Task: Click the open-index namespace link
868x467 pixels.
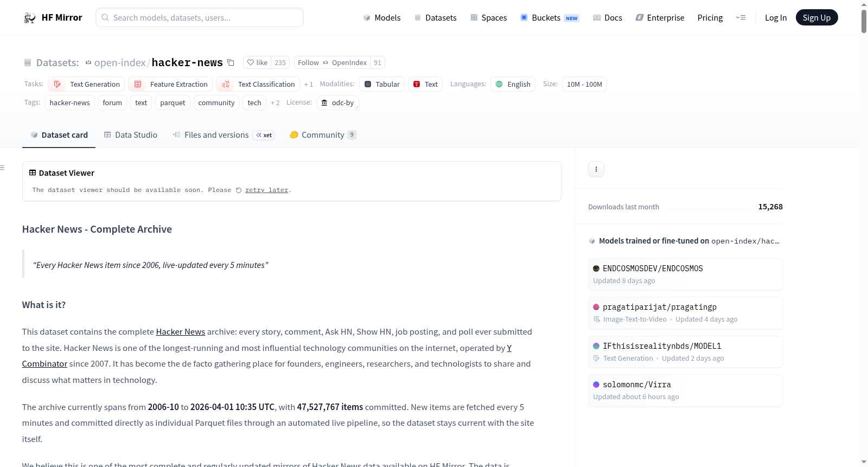Action: point(120,62)
